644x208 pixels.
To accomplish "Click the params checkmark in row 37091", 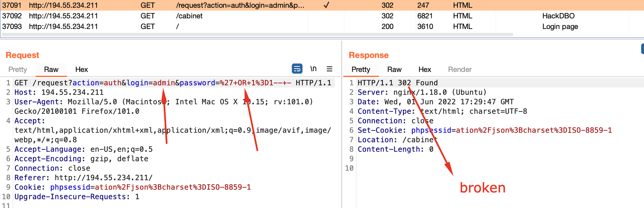I will [326, 5].
